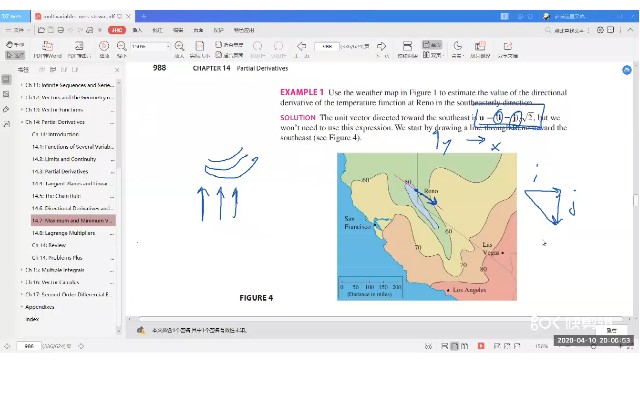Open a new tab with plus button

tap(144, 16)
